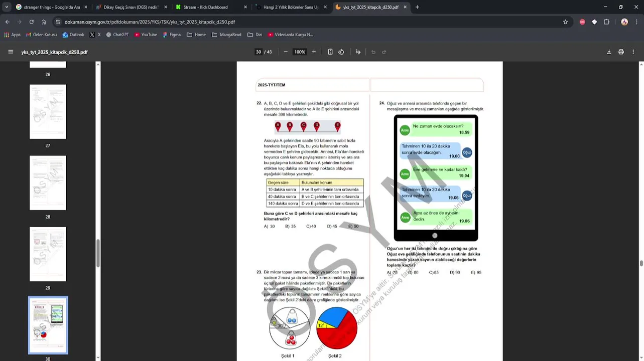Select page 29 thumbnail

point(48,254)
